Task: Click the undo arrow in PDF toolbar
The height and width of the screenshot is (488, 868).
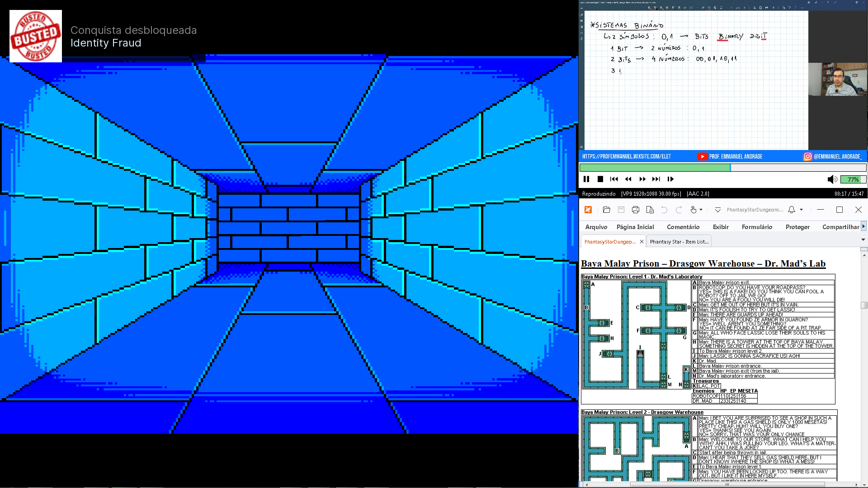Action: tap(664, 210)
